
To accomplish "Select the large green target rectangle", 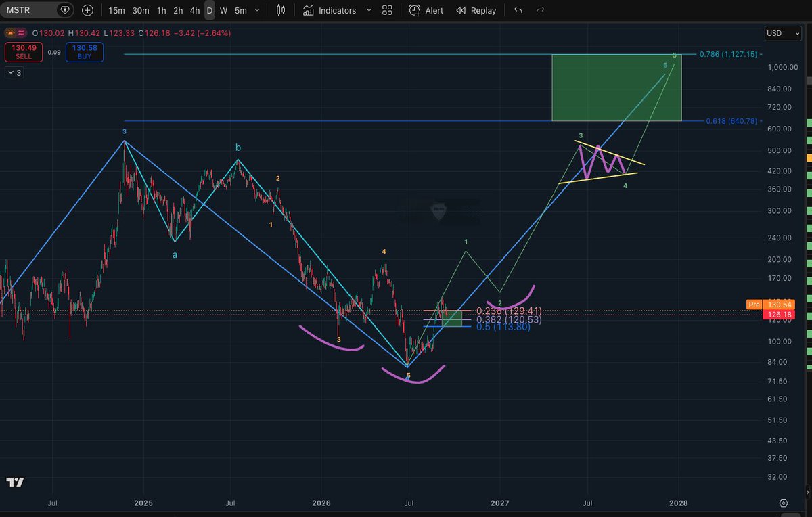I will tap(616, 88).
